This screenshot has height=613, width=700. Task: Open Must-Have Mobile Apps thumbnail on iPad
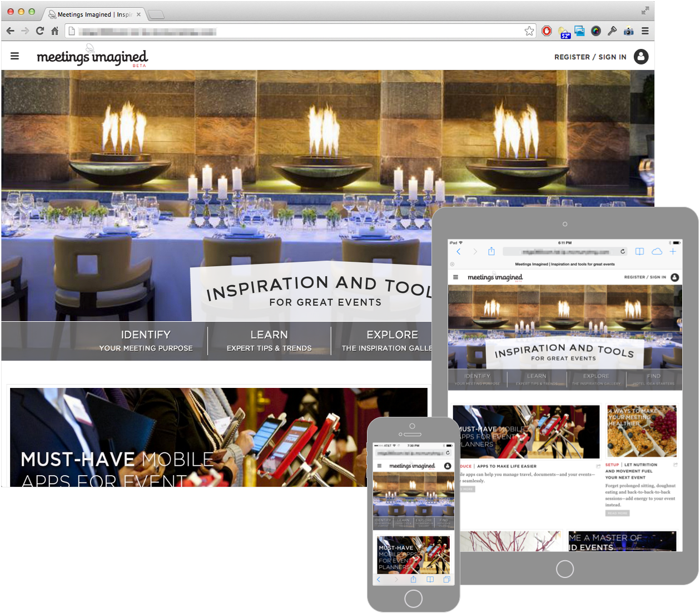coord(526,431)
